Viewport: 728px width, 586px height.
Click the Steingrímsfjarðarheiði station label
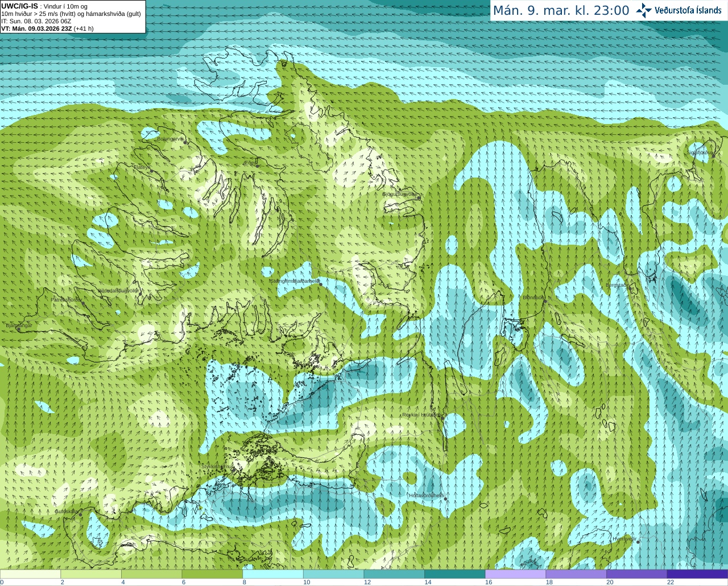pyautogui.click(x=295, y=281)
